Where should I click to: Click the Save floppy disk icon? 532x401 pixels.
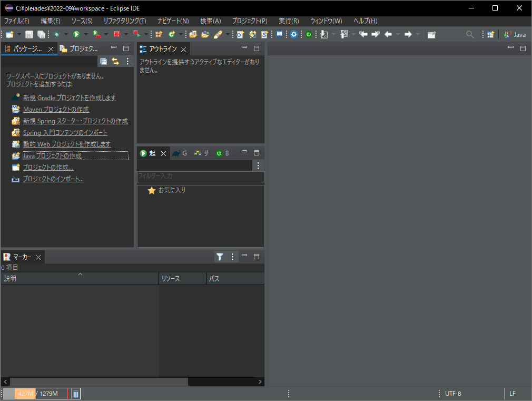(29, 34)
